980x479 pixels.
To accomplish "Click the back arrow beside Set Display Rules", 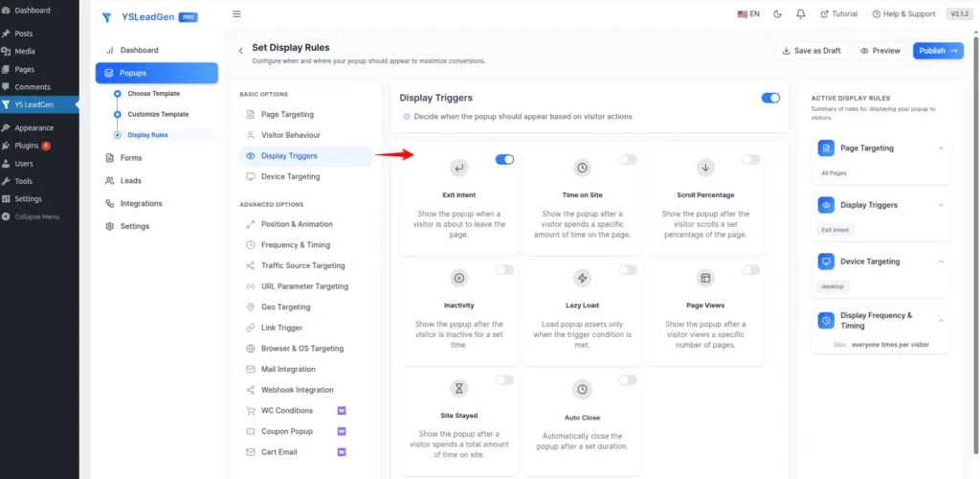I will [x=240, y=51].
